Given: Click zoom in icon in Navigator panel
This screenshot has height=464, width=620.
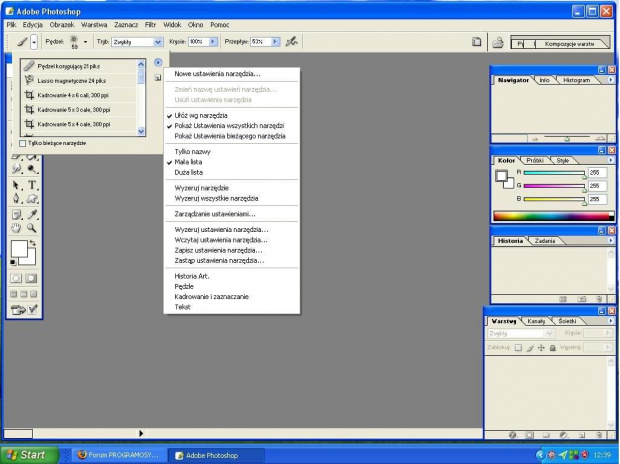Looking at the screenshot, I should [x=600, y=138].
